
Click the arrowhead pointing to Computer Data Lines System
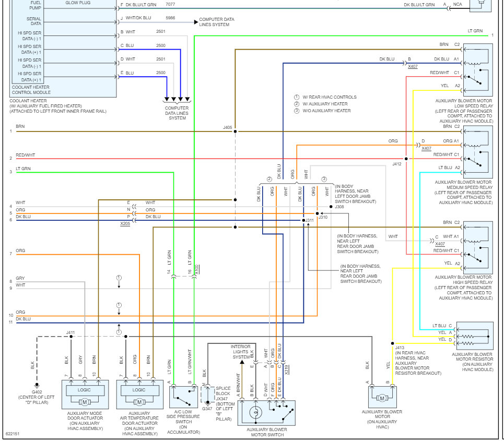tap(196, 22)
